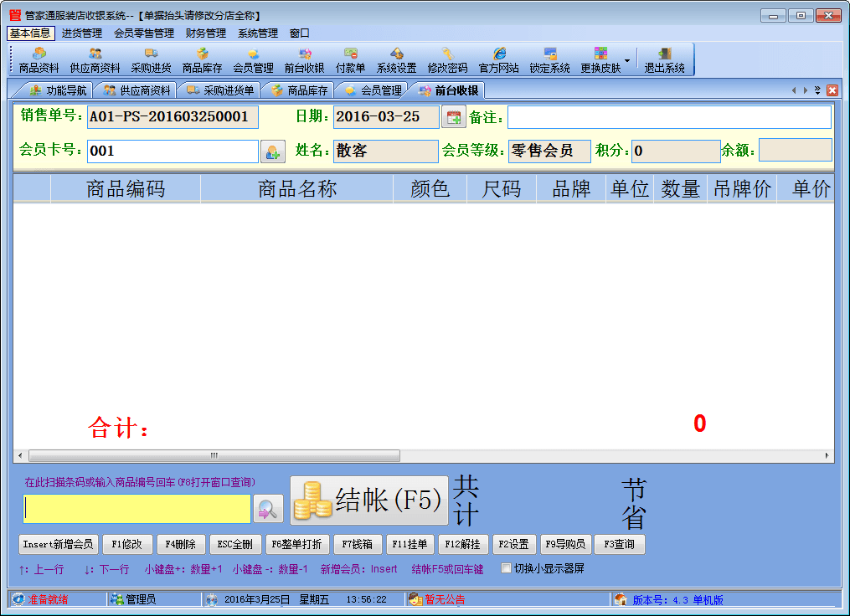Open 商品库存 from the toolbar
Viewport: 850px width, 616px height.
click(x=202, y=60)
